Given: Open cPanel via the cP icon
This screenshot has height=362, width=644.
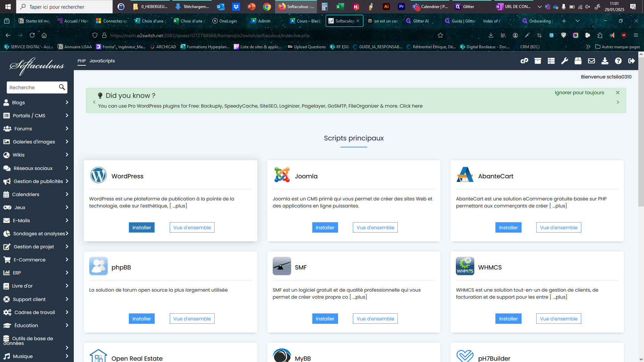Looking at the screenshot, I should [x=524, y=61].
